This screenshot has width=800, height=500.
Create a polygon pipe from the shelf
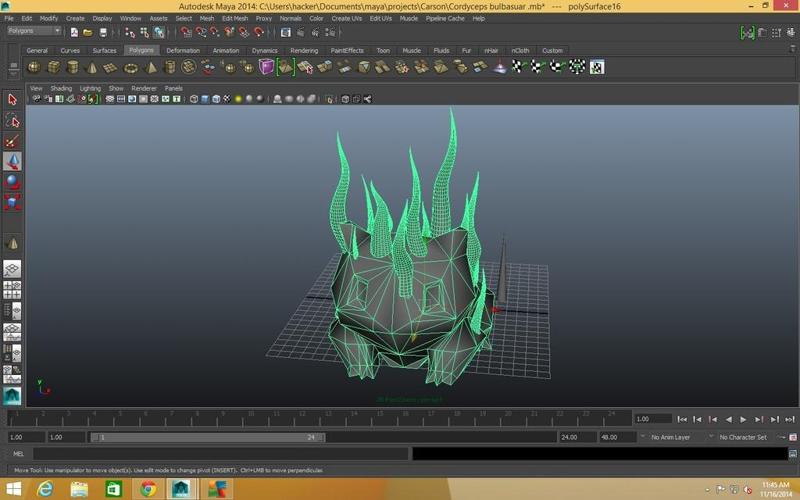pyautogui.click(x=170, y=67)
